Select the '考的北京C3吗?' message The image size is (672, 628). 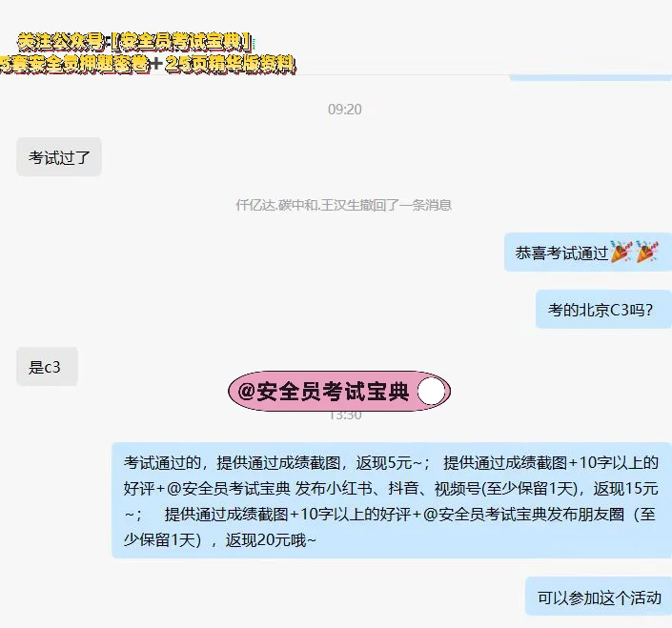[x=604, y=310]
